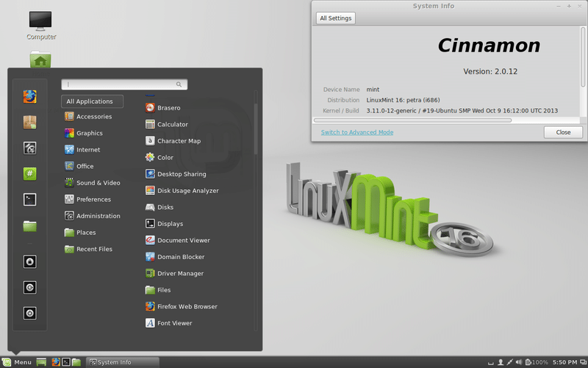Screen dimensions: 588x368
Task: Click Show Desktop icon on the panel
Action: [x=41, y=362]
